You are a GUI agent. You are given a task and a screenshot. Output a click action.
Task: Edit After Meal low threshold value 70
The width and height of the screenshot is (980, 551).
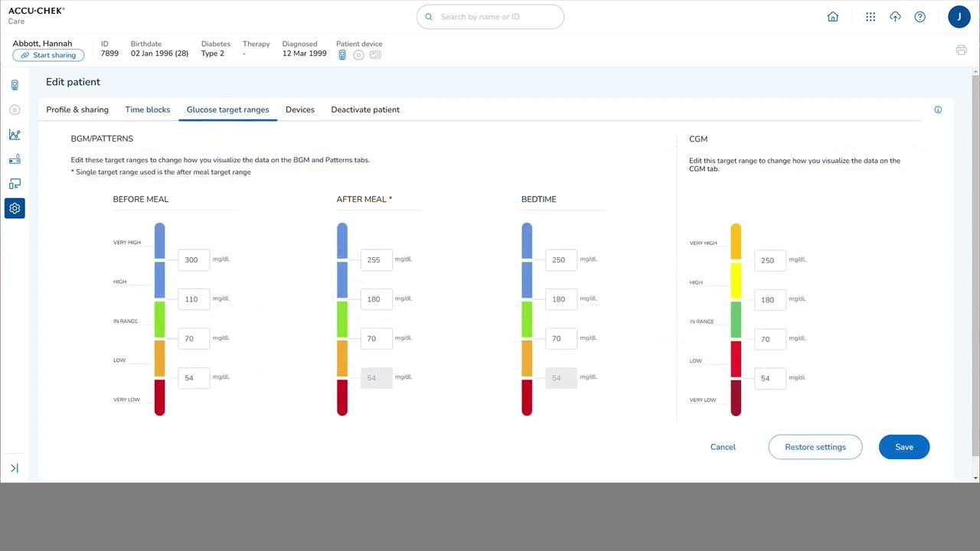click(377, 338)
